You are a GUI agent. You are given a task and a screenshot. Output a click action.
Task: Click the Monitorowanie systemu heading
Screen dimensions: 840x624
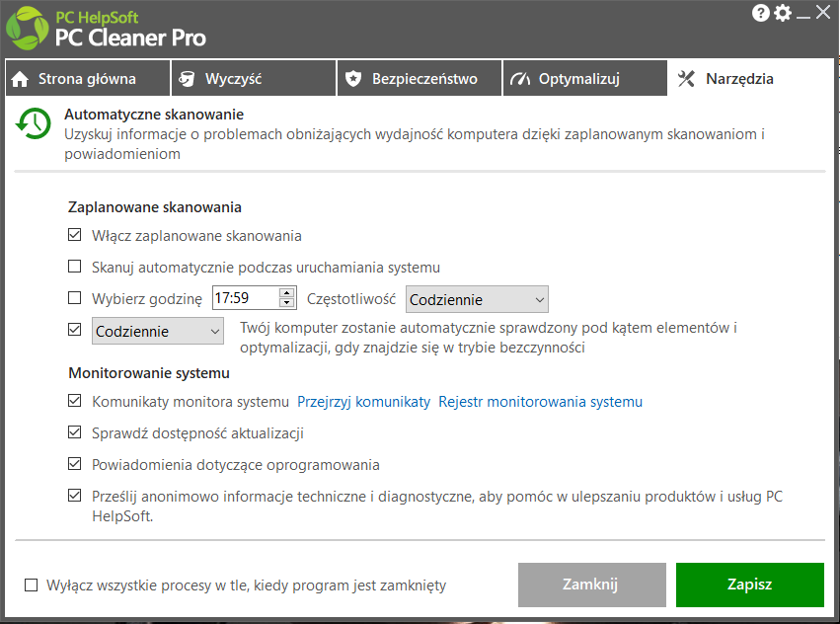[149, 373]
